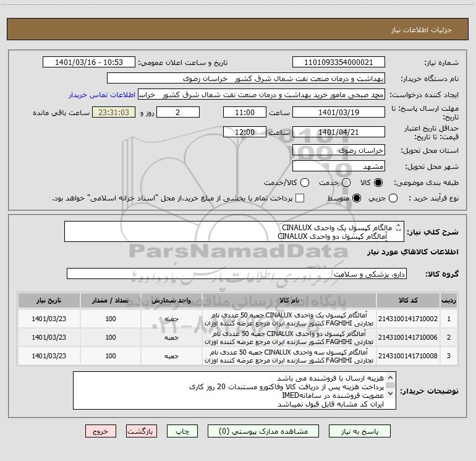Choose the متوسط purchase type radio
This screenshot has width=476, height=461.
(x=357, y=198)
